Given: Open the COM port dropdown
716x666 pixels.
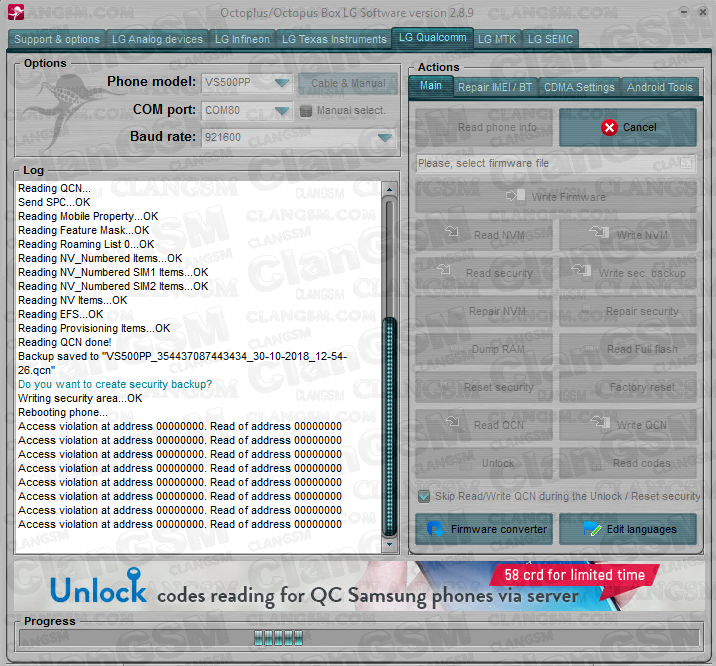Looking at the screenshot, I should (x=282, y=110).
